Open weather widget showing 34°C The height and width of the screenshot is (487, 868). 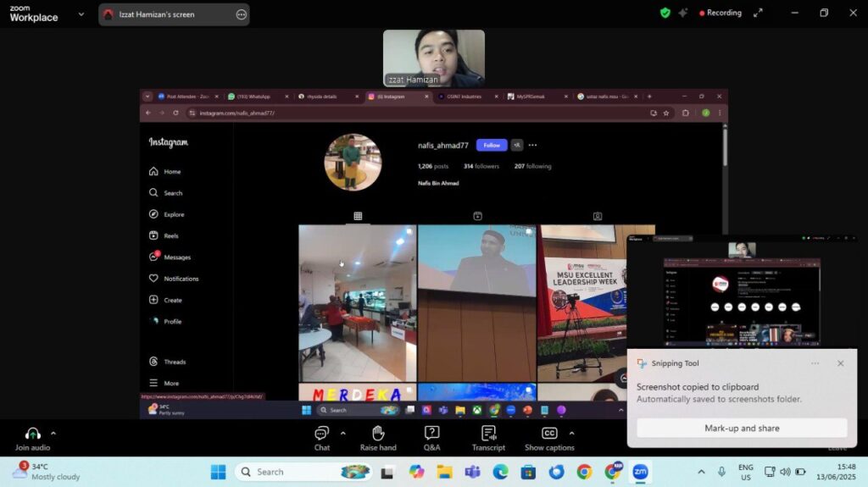coord(47,472)
